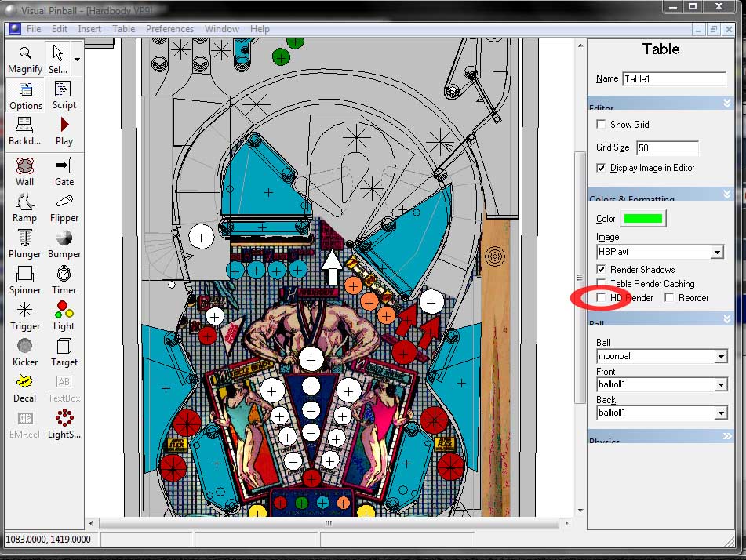Select the Ramp tool

click(25, 208)
